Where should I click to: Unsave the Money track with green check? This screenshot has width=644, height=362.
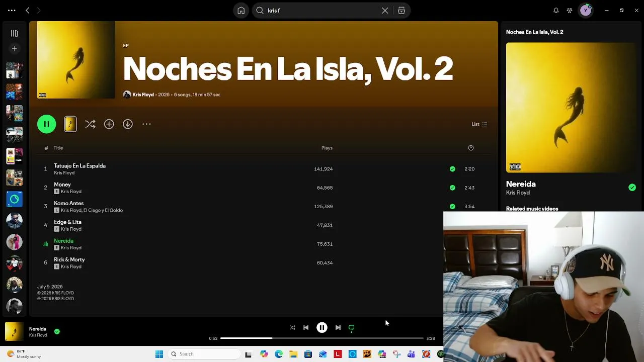[452, 188]
